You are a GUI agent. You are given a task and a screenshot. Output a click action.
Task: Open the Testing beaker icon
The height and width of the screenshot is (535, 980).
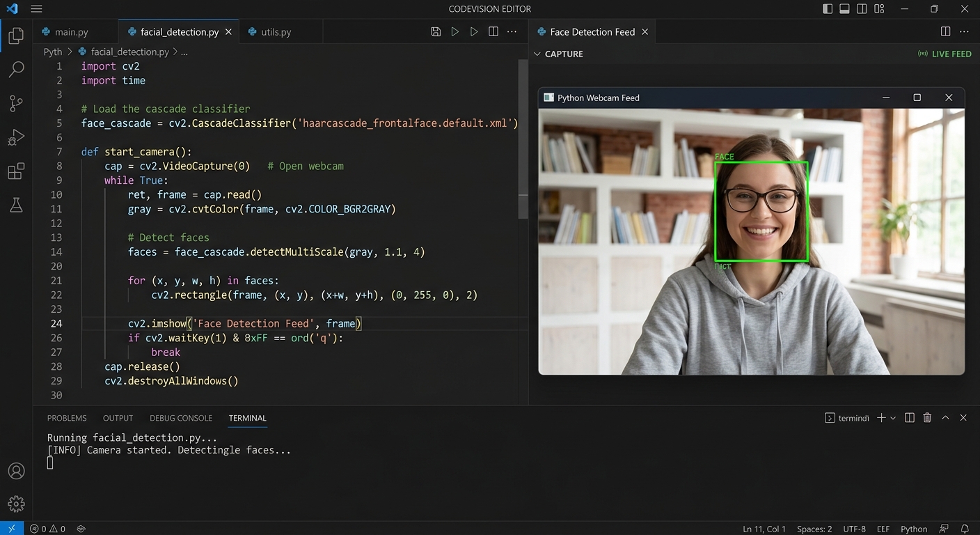pyautogui.click(x=16, y=205)
